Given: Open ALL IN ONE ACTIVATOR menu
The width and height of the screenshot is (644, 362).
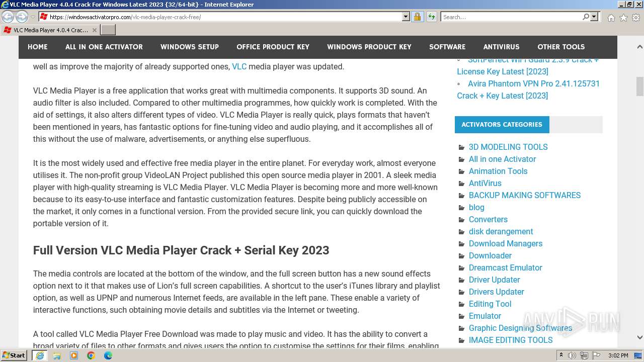Looking at the screenshot, I should [104, 47].
